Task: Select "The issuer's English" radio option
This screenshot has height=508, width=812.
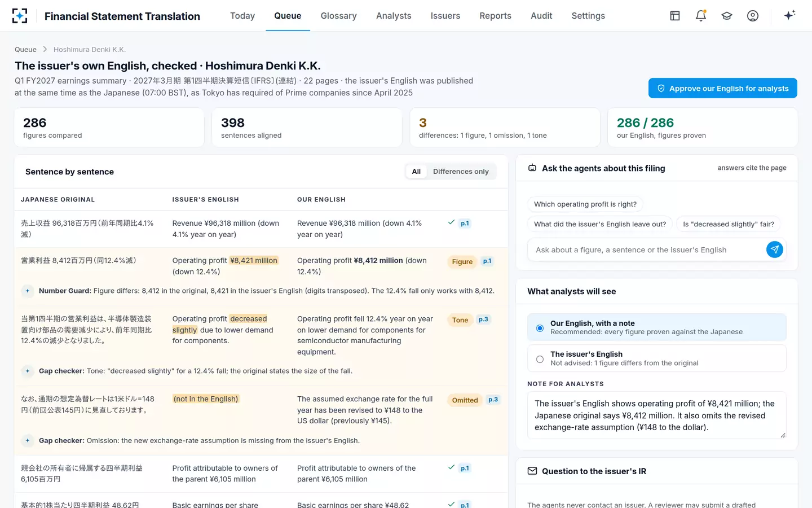Action: (656, 358)
